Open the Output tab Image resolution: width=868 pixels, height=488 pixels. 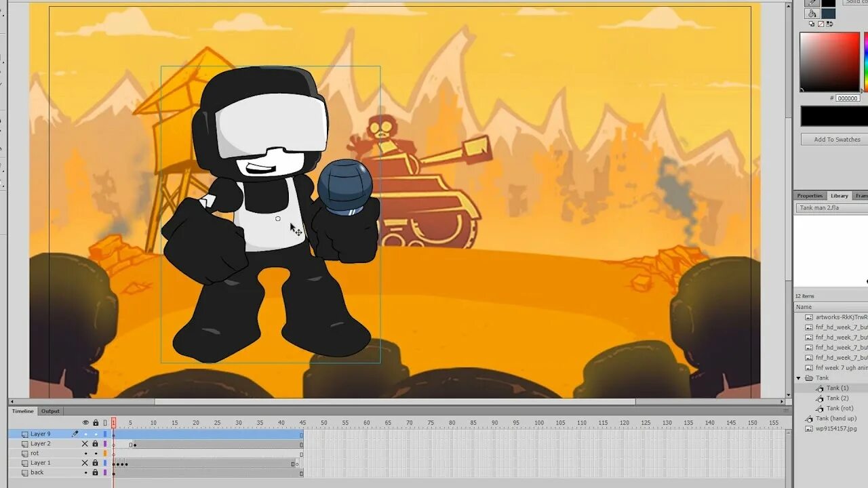(50, 411)
